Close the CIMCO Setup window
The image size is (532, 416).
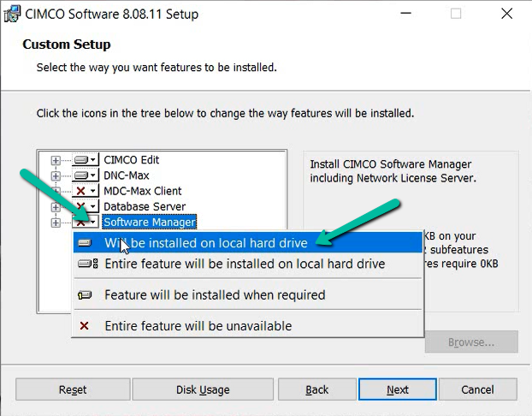(507, 14)
